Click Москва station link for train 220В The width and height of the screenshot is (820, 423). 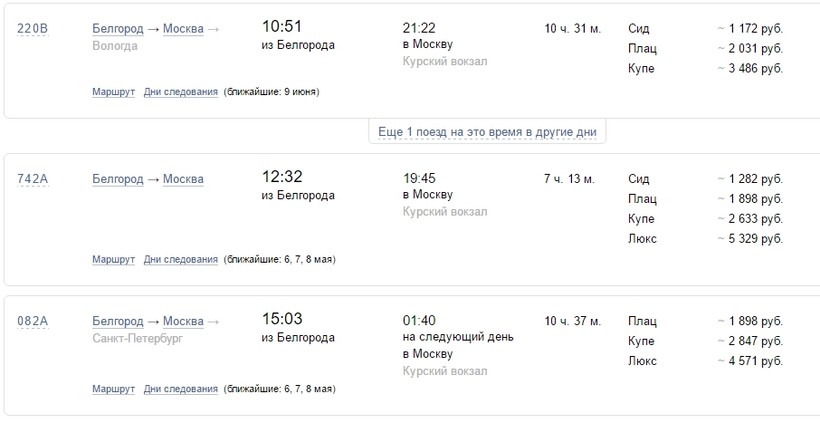point(182,29)
